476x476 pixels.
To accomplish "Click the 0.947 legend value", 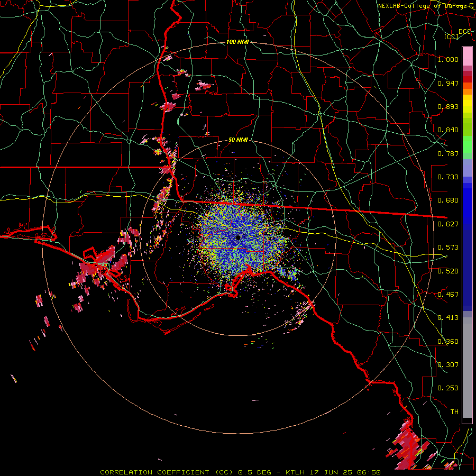I will tap(448, 83).
